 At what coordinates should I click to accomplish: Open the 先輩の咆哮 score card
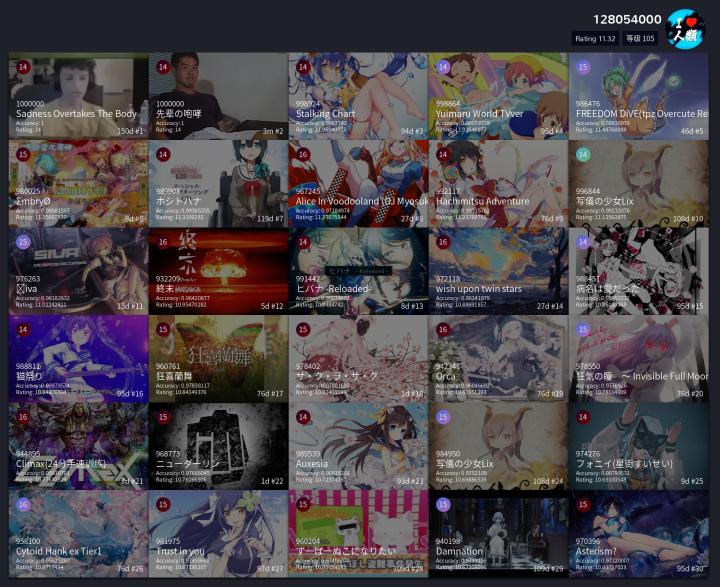pos(219,96)
